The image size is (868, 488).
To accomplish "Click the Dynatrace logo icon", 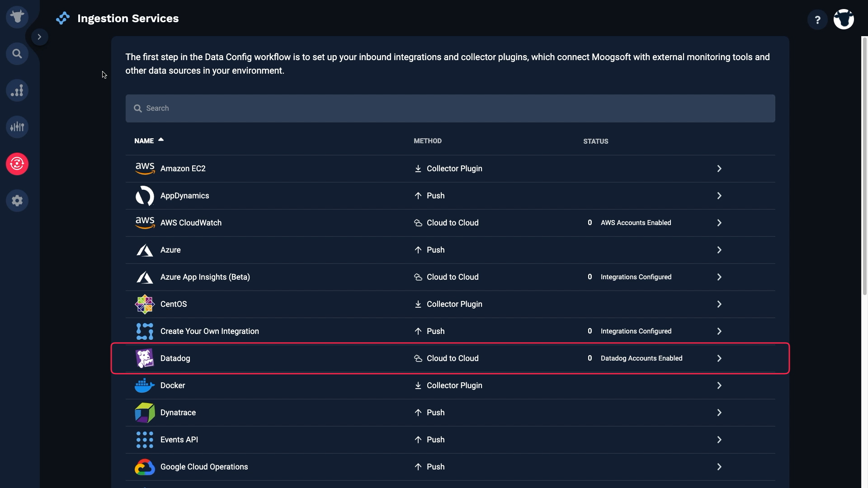I will [145, 413].
